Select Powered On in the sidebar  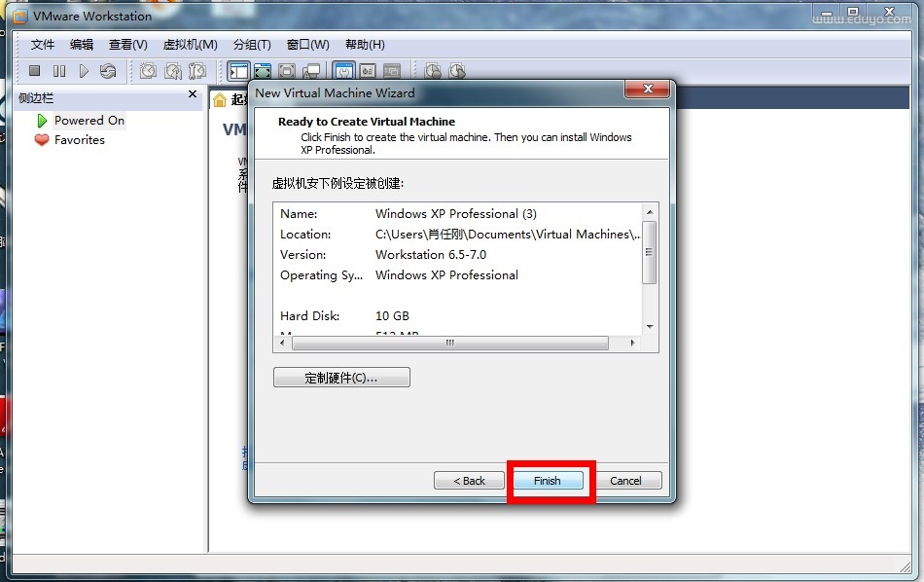89,121
